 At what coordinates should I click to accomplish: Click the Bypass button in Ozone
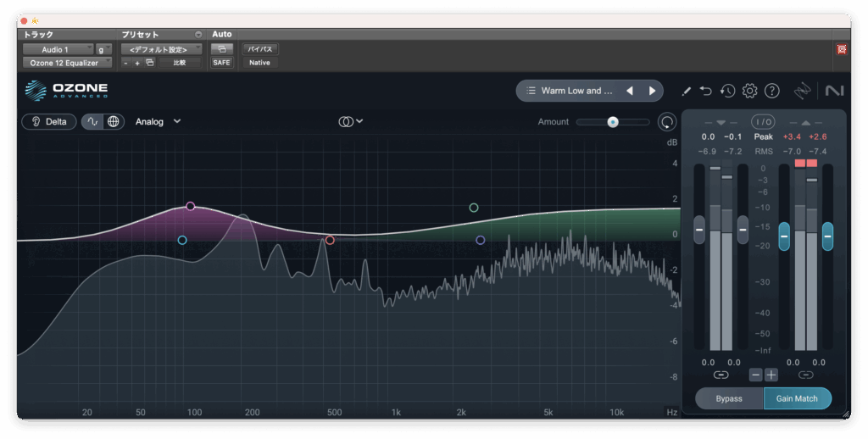(729, 398)
